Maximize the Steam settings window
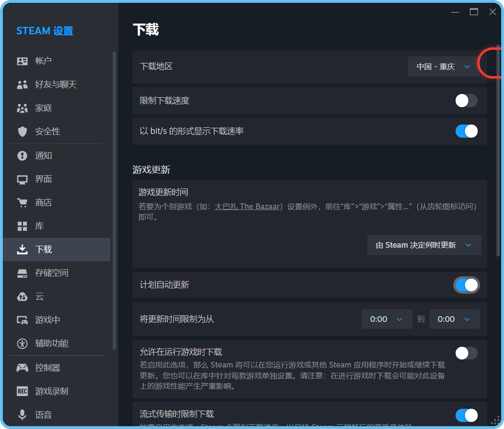 (x=474, y=12)
